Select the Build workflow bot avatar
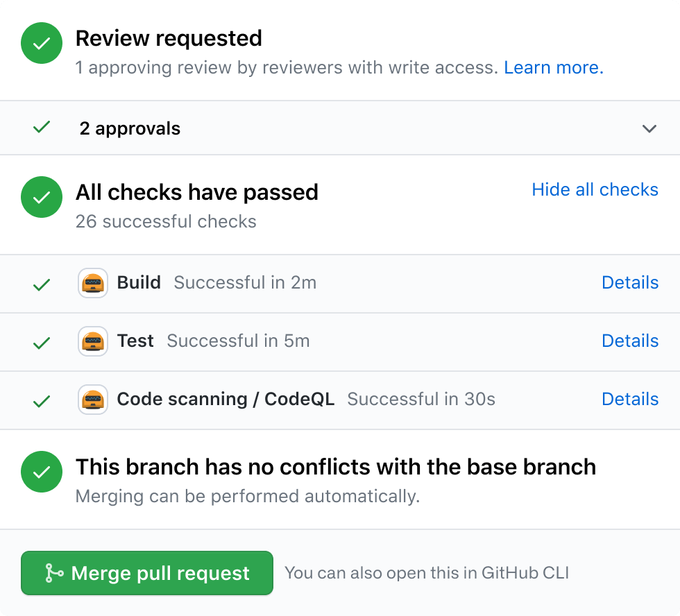 pyautogui.click(x=93, y=283)
